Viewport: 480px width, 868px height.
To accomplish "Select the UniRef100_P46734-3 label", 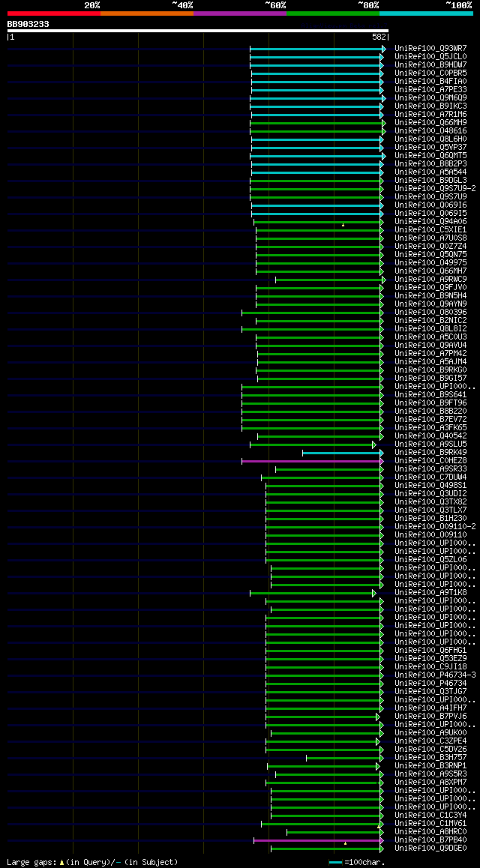I will tap(435, 675).
